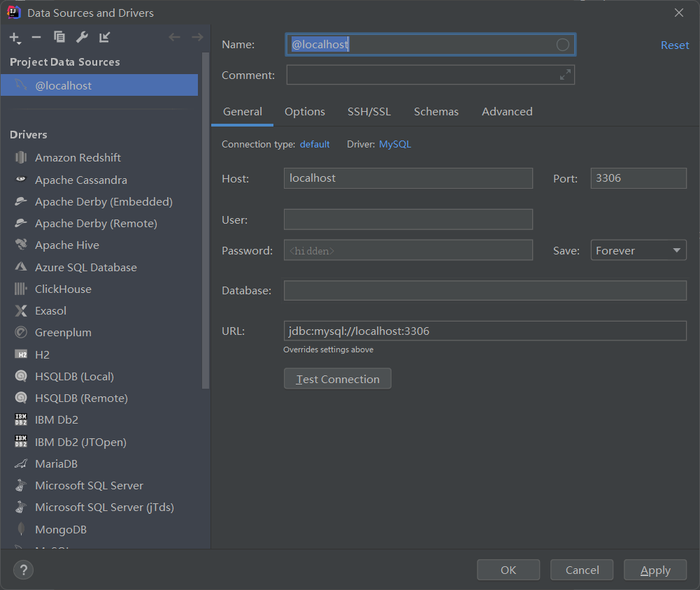This screenshot has width=700, height=590.
Task: Open the Advanced tab
Action: (x=507, y=112)
